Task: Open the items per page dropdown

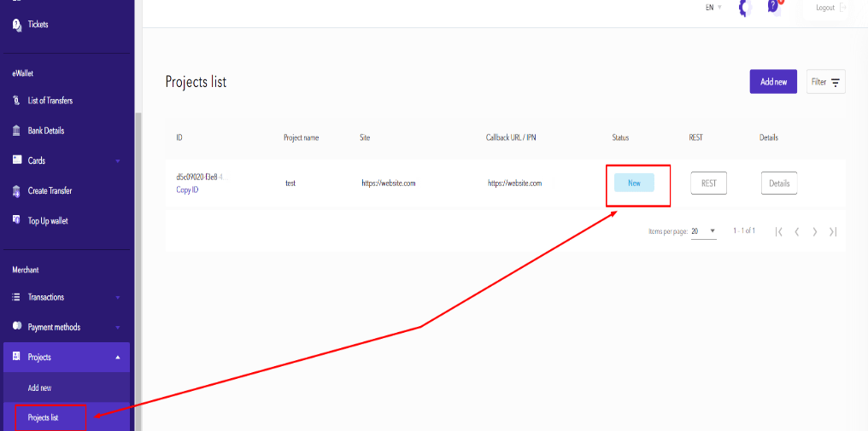Action: click(703, 231)
